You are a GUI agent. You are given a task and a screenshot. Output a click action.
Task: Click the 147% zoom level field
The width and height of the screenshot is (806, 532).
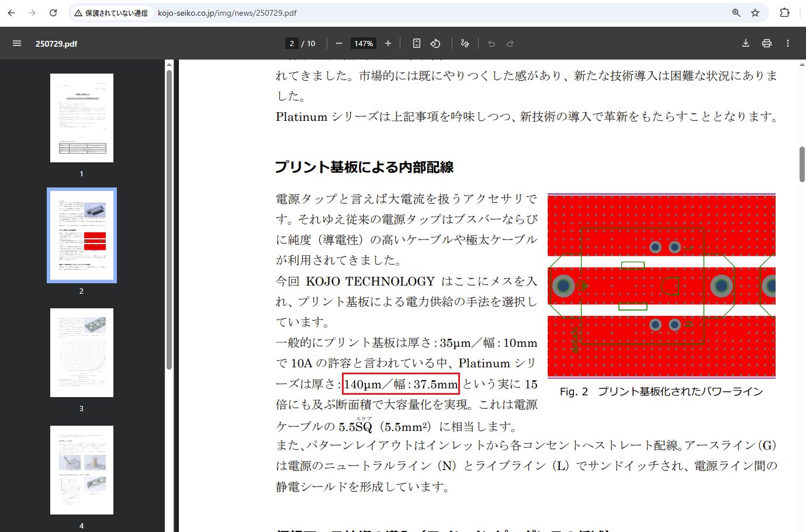pos(364,43)
